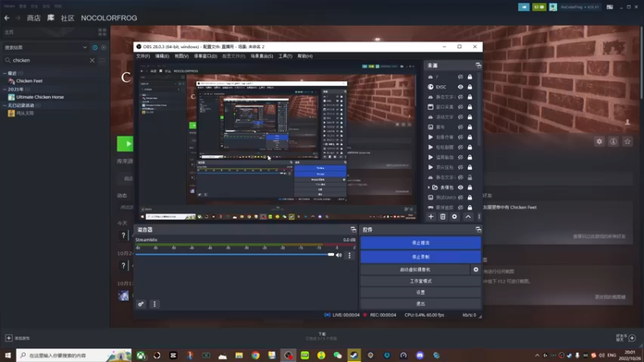644x362 pixels.
Task: Open OBS 文件(F) menu
Action: [x=143, y=56]
